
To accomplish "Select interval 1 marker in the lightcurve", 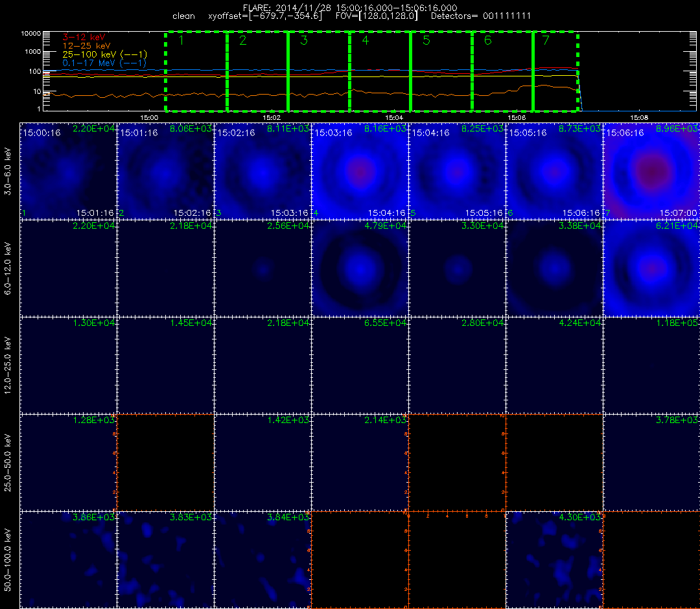I will [x=181, y=41].
